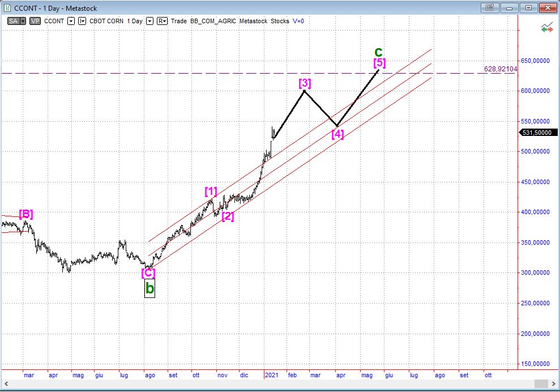
Task: Open the interval dropdown after 1 Day
Action: (x=149, y=21)
